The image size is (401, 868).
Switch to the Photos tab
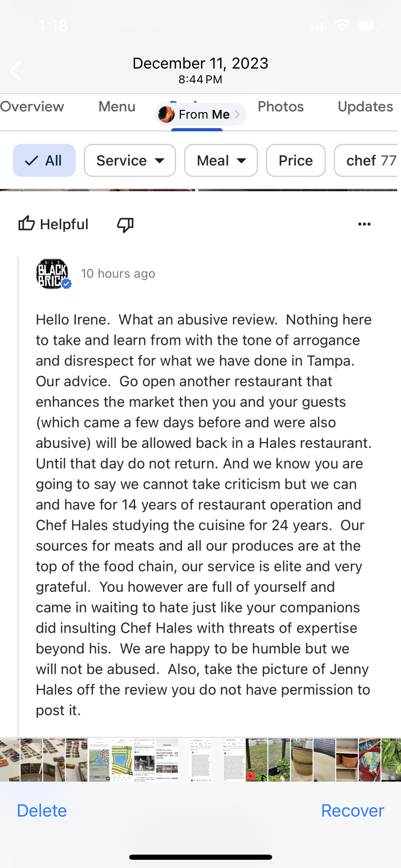[281, 107]
